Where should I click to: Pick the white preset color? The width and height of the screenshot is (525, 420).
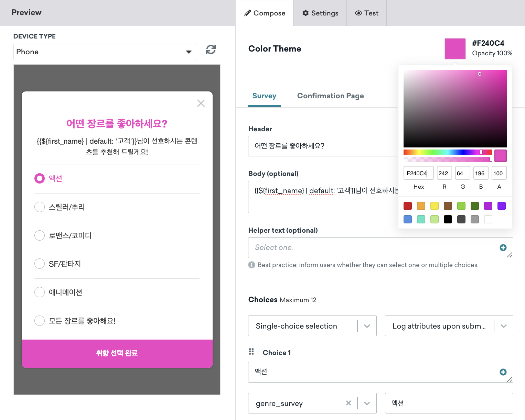point(488,219)
